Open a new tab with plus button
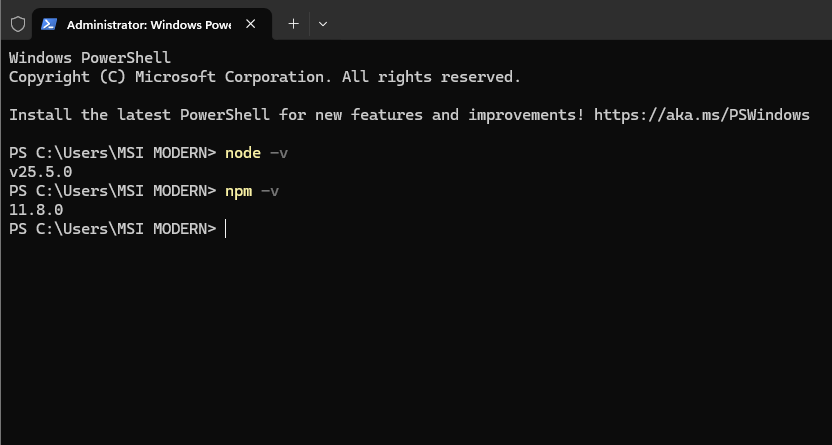832x445 pixels. click(x=293, y=24)
